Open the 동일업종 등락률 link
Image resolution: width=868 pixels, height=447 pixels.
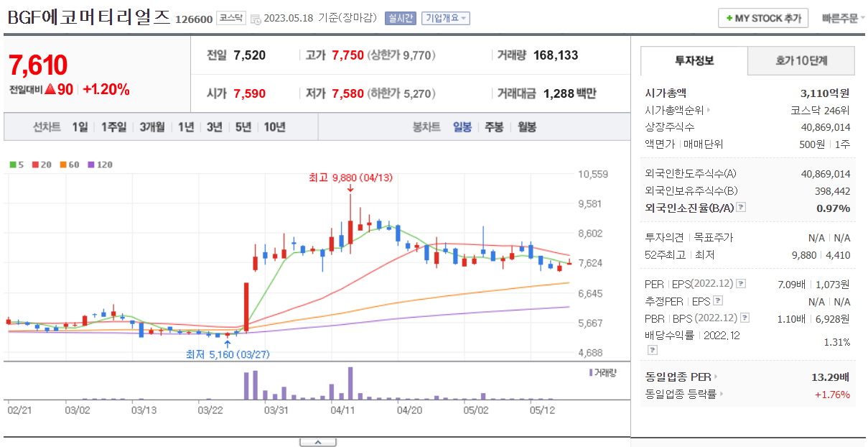pyautogui.click(x=684, y=394)
